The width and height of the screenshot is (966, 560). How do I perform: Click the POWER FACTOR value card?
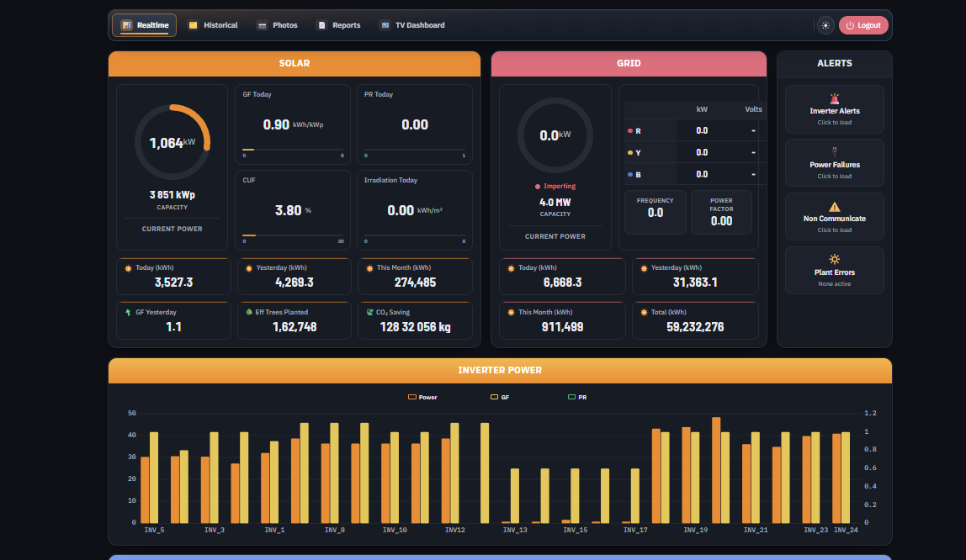(x=721, y=212)
